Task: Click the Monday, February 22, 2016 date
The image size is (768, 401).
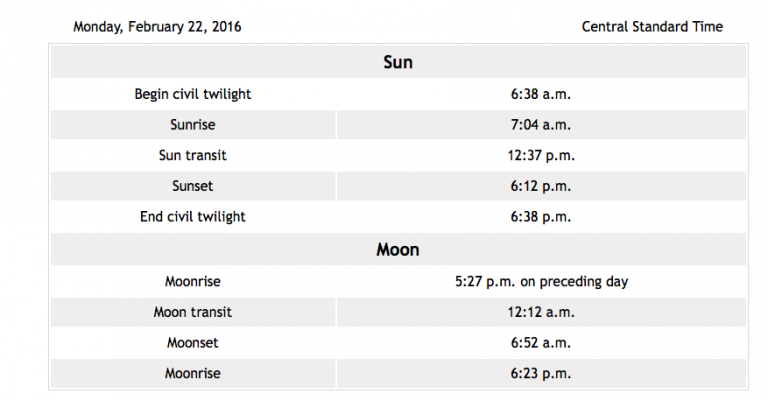Action: [157, 27]
